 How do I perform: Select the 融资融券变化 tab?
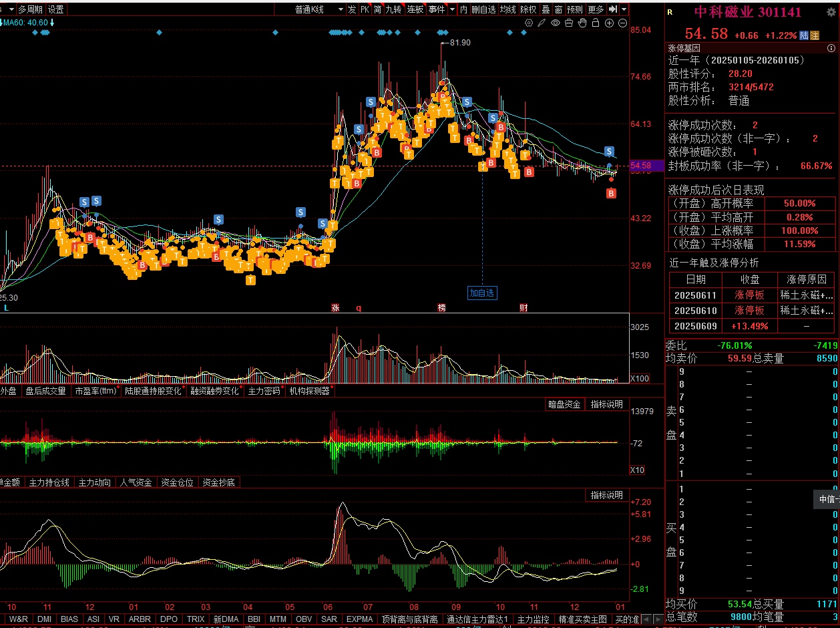(215, 391)
